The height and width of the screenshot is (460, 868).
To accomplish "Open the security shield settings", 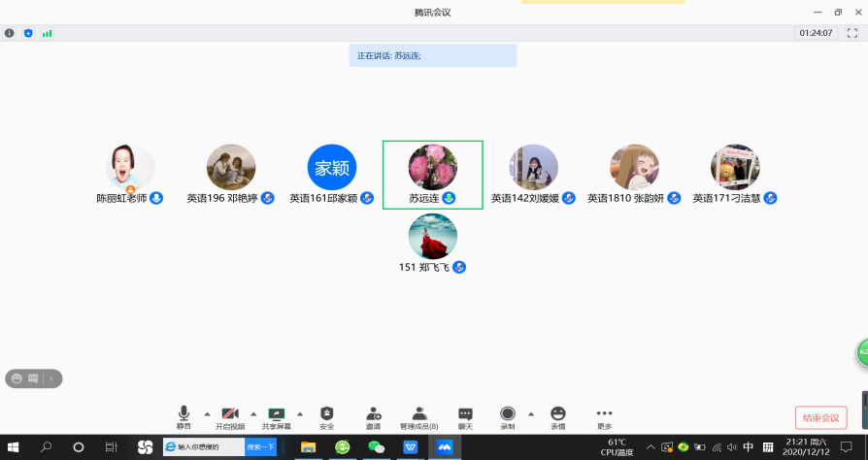I will tap(326, 415).
